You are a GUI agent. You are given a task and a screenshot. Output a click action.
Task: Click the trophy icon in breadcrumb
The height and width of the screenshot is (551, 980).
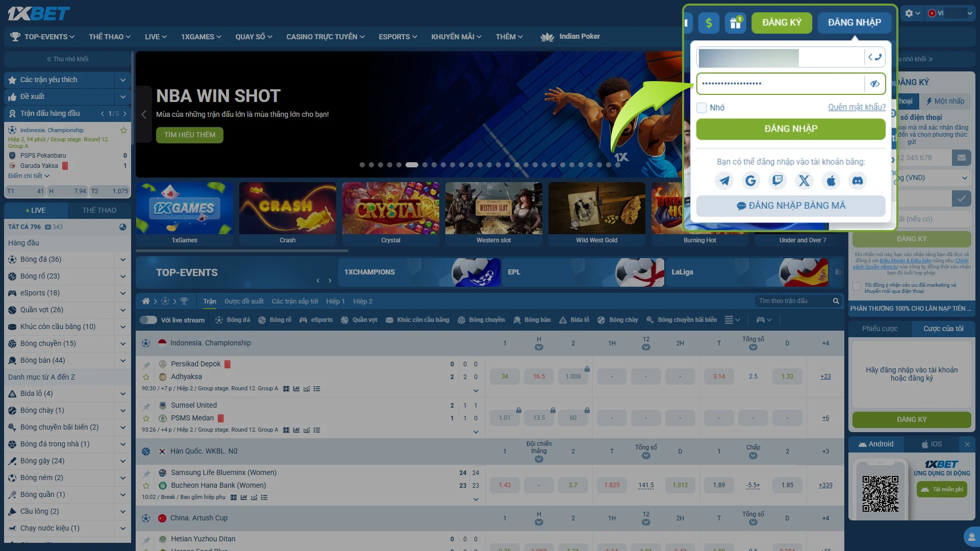point(184,301)
